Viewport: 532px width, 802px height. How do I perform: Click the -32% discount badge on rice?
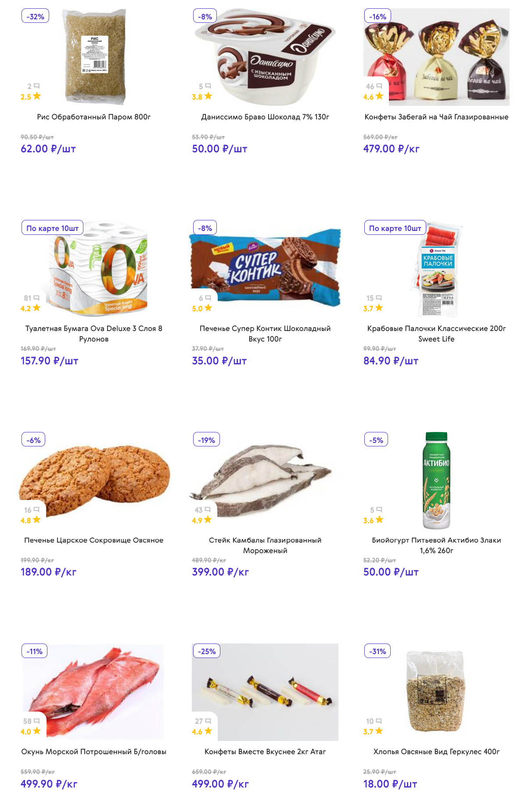(x=35, y=17)
